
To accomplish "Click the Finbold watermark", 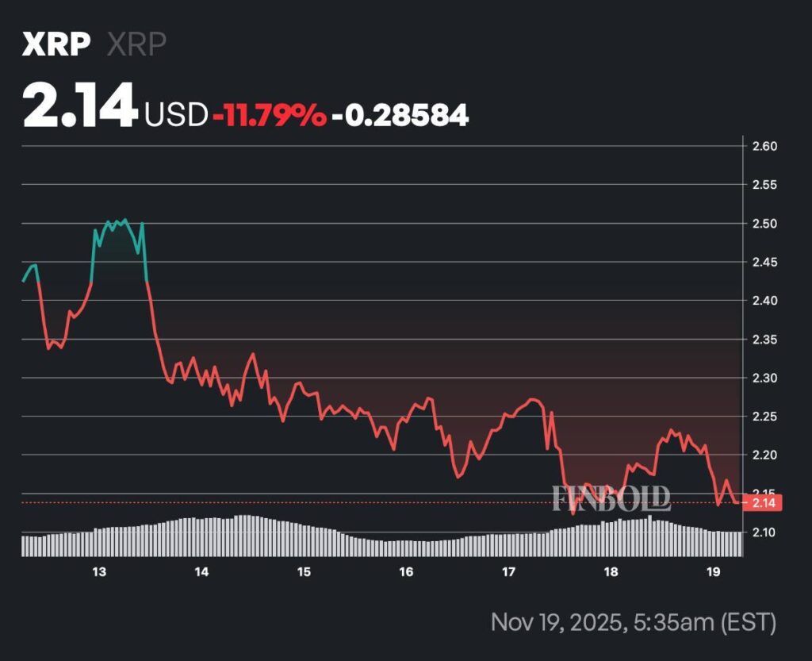I will pos(612,498).
